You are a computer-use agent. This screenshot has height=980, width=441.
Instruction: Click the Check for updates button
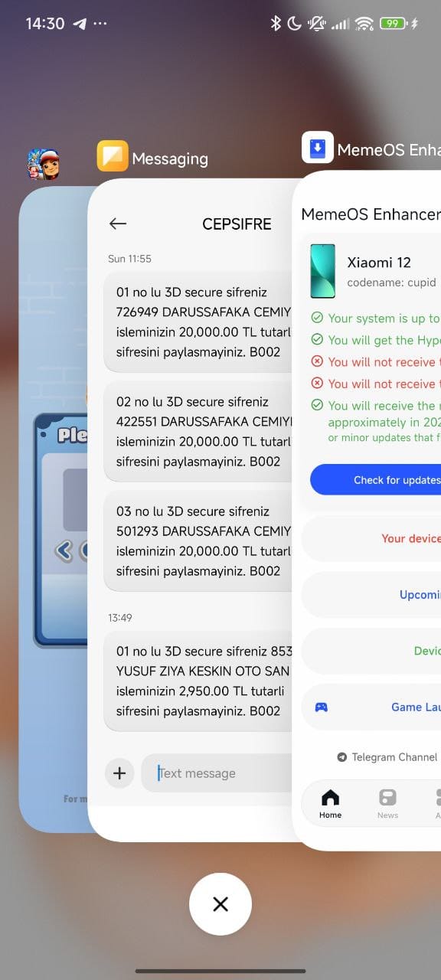coord(376,480)
